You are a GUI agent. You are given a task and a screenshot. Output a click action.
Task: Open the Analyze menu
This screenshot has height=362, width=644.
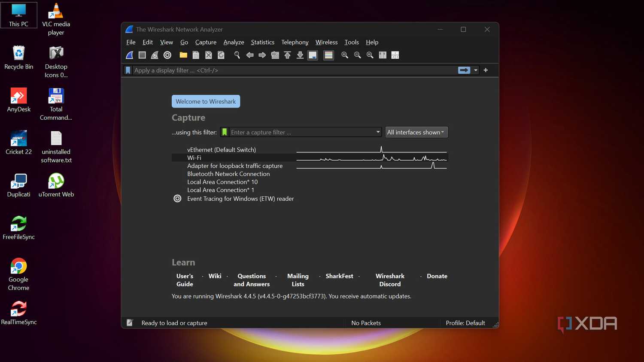pos(234,42)
